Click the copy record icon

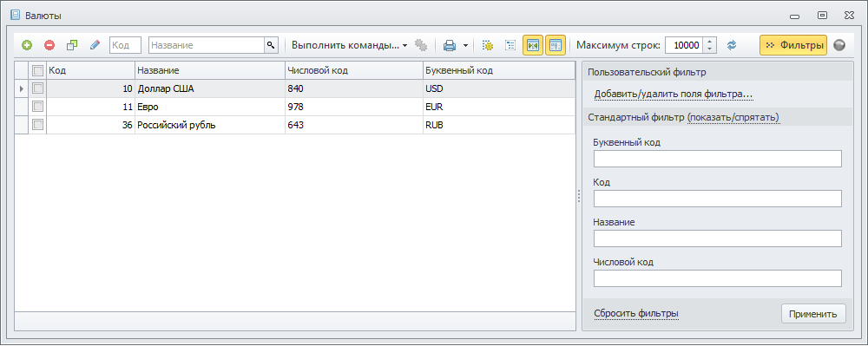[x=72, y=45]
